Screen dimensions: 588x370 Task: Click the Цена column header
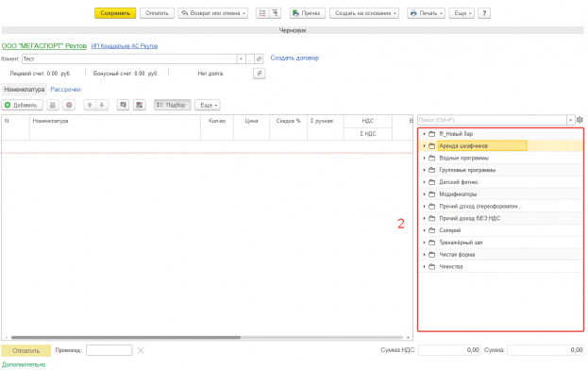tap(251, 127)
